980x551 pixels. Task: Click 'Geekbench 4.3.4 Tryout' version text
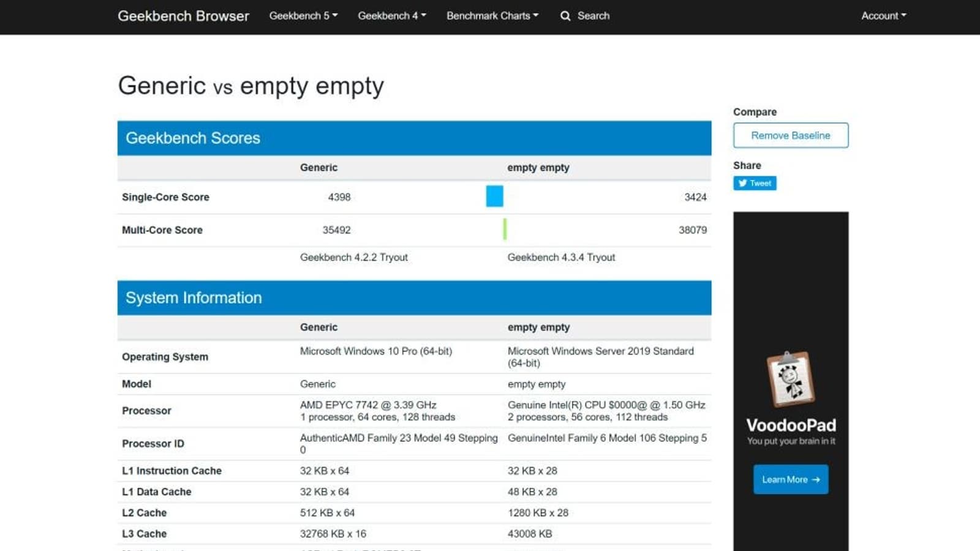coord(562,258)
